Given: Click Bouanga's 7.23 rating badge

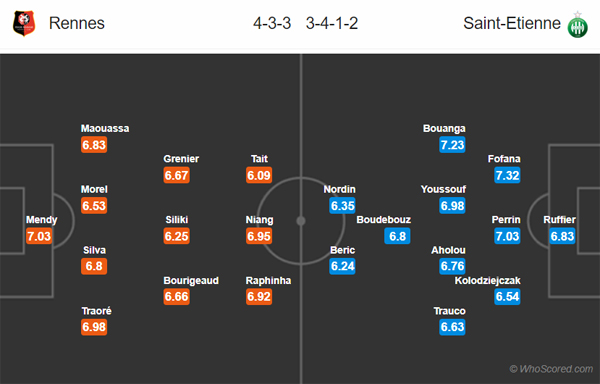Looking at the screenshot, I should tap(452, 145).
